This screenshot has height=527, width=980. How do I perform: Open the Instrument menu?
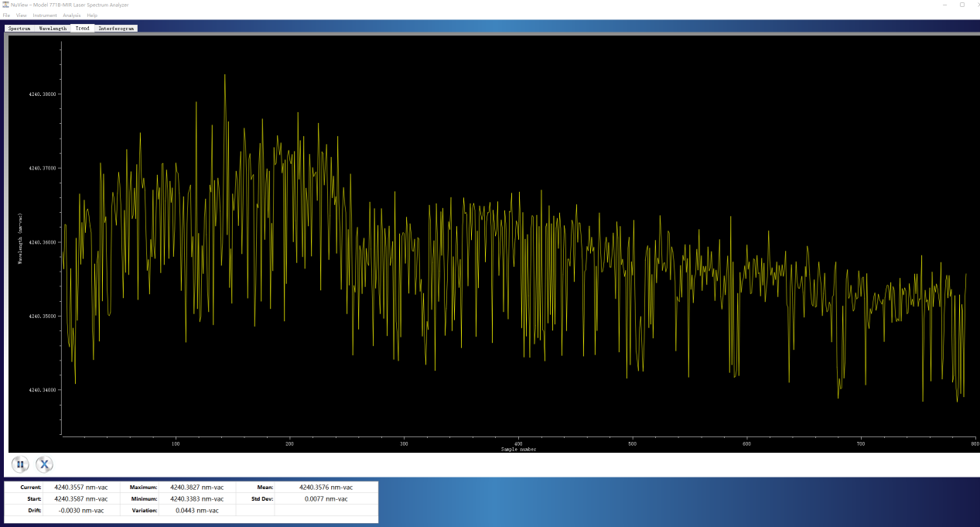point(45,15)
